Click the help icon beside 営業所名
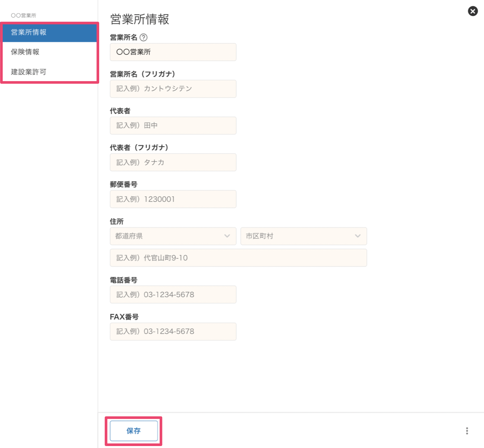 pos(144,37)
